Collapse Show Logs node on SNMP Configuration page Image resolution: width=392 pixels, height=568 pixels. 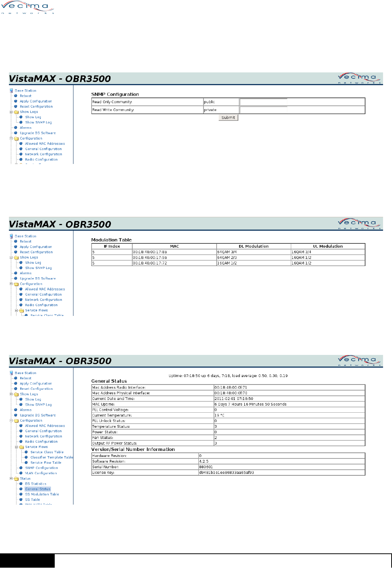(11, 112)
